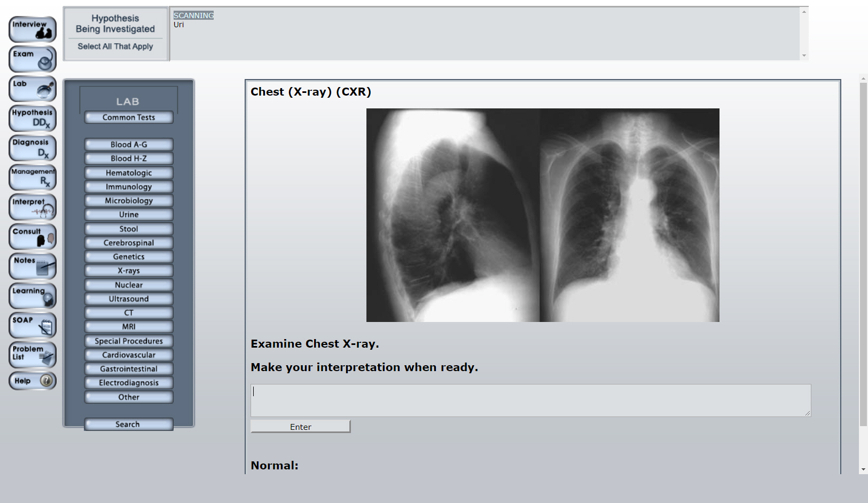Open the Learning icon
This screenshot has height=503, width=868.
(x=33, y=296)
